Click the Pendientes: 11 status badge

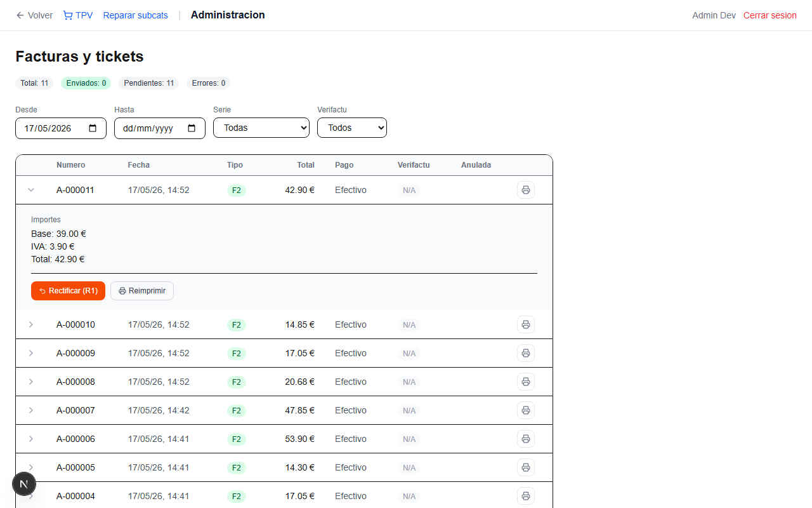click(x=149, y=83)
